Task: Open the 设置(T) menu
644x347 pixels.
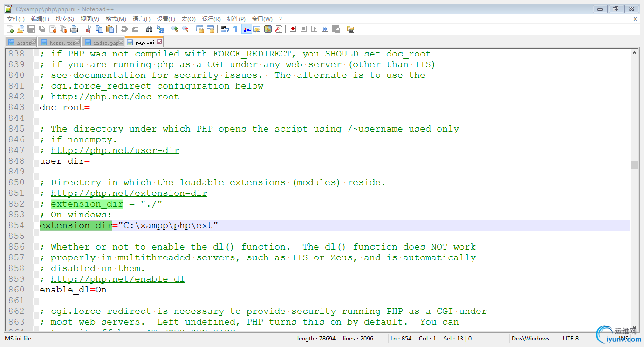Action: tap(166, 19)
